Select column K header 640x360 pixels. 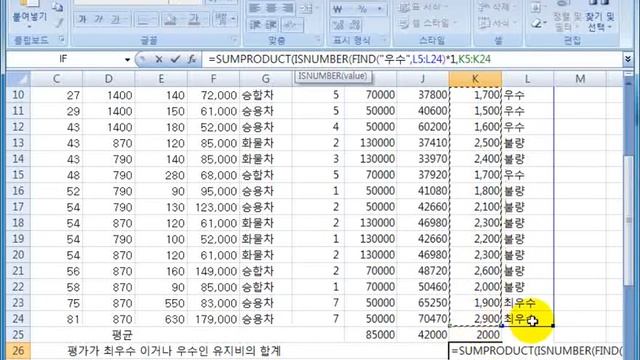pyautogui.click(x=475, y=79)
